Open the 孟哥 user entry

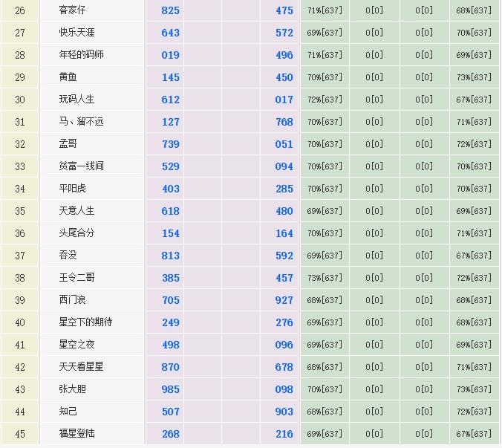pyautogui.click(x=68, y=144)
